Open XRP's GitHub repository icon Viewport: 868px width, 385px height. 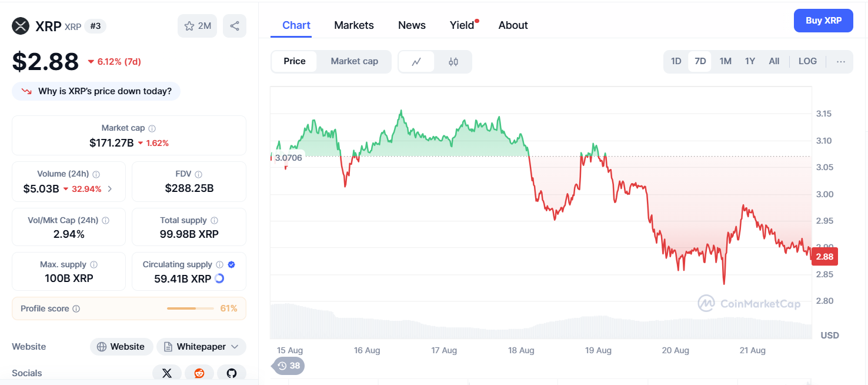click(x=232, y=373)
